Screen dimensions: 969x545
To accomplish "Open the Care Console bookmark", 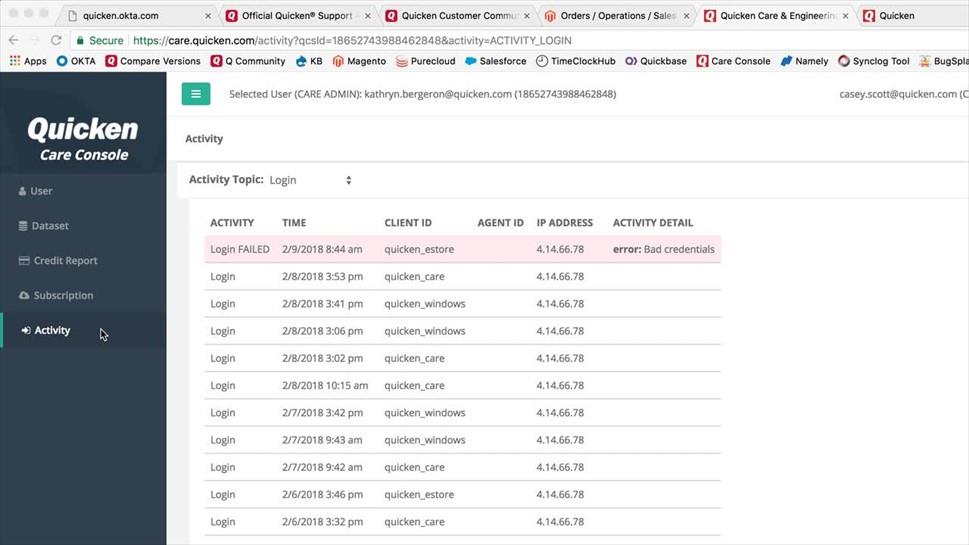I will point(732,61).
